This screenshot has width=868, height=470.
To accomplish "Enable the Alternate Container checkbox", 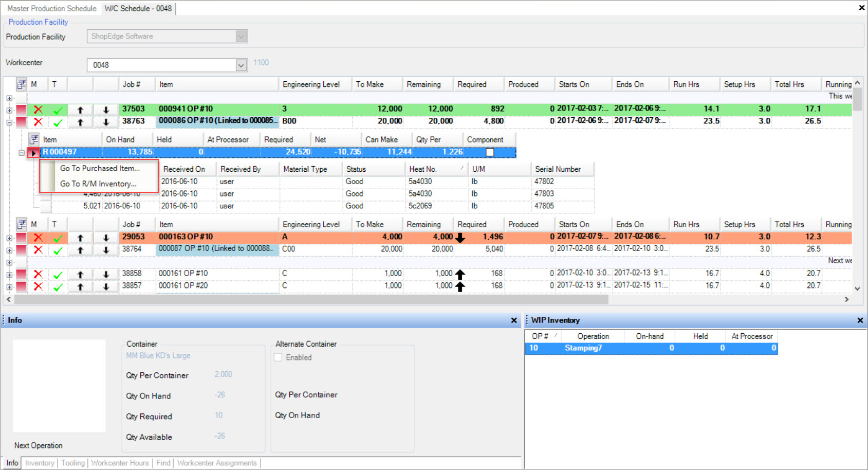I will pos(278,357).
